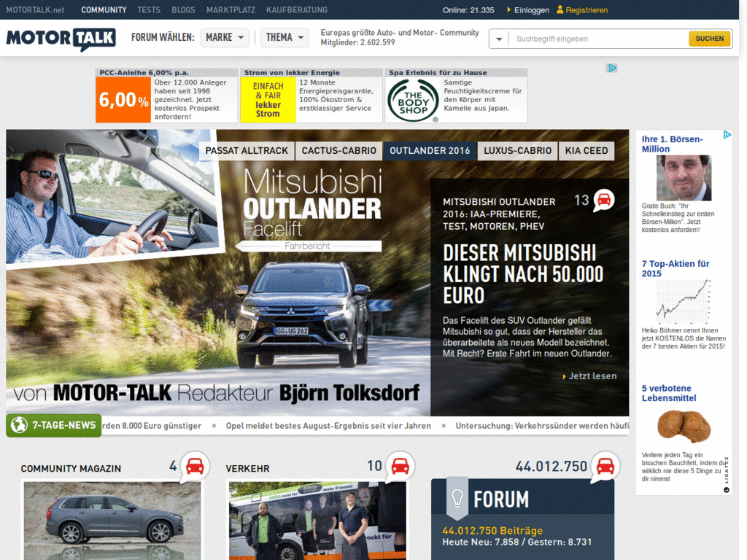
Task: Click the AdChoices icon in sidebar ad
Action: 727,135
